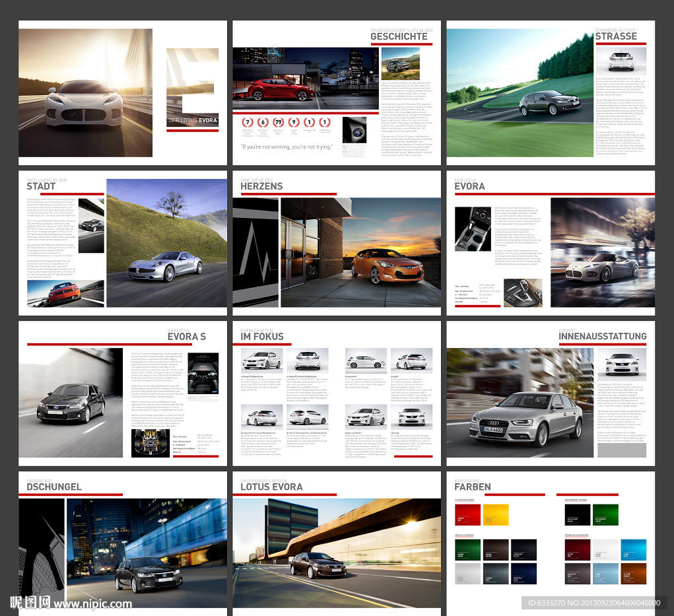Click the STADT heading
Image resolution: width=674 pixels, height=616 pixels.
tap(41, 187)
